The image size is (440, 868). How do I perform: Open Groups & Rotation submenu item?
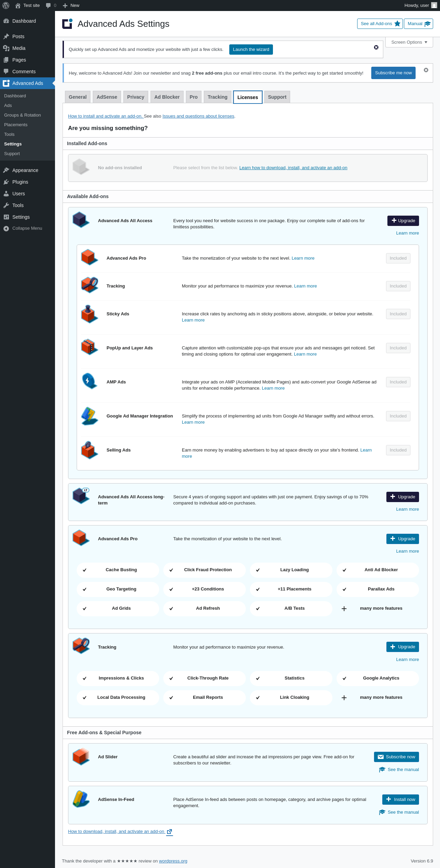[x=22, y=115]
